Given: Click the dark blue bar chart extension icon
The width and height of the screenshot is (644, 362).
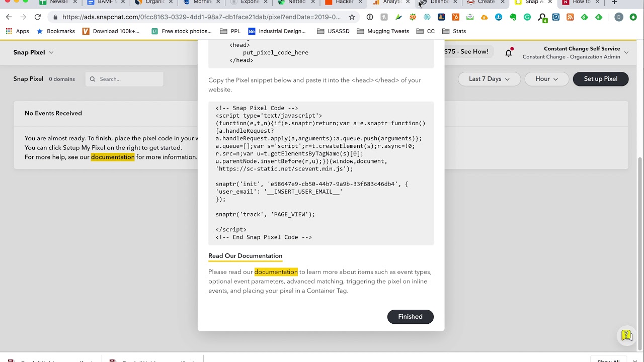Looking at the screenshot, I should click(441, 17).
